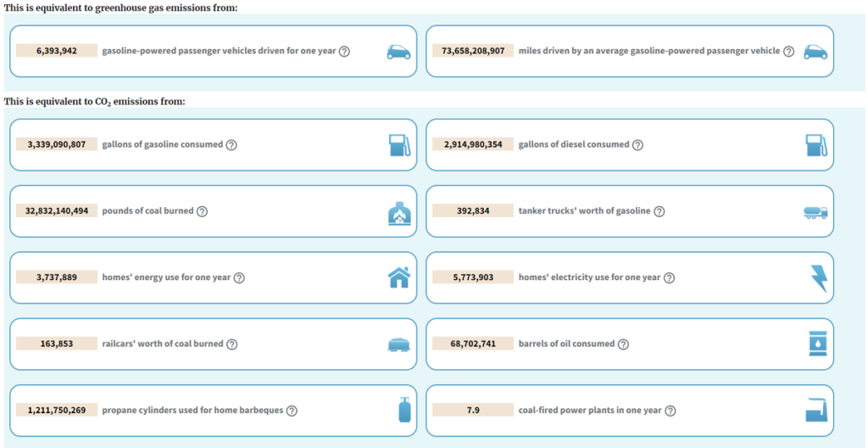Click the lightning bolt electricity icon

(x=819, y=278)
